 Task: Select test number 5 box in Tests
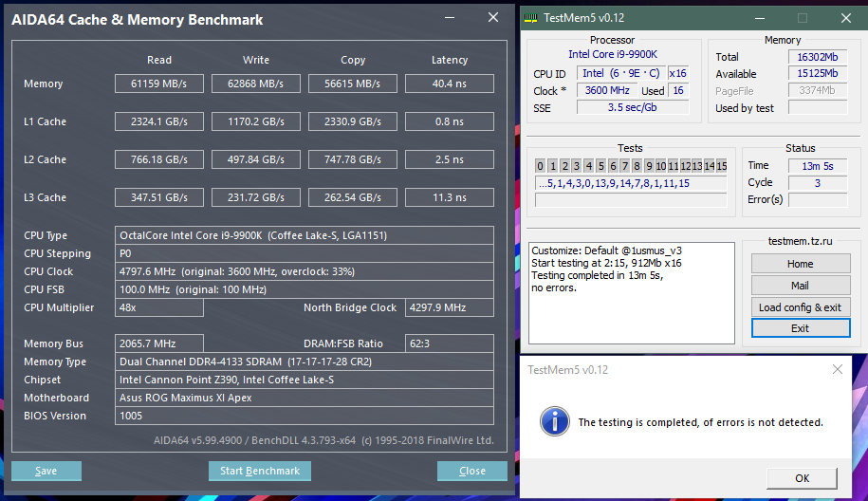click(x=600, y=165)
